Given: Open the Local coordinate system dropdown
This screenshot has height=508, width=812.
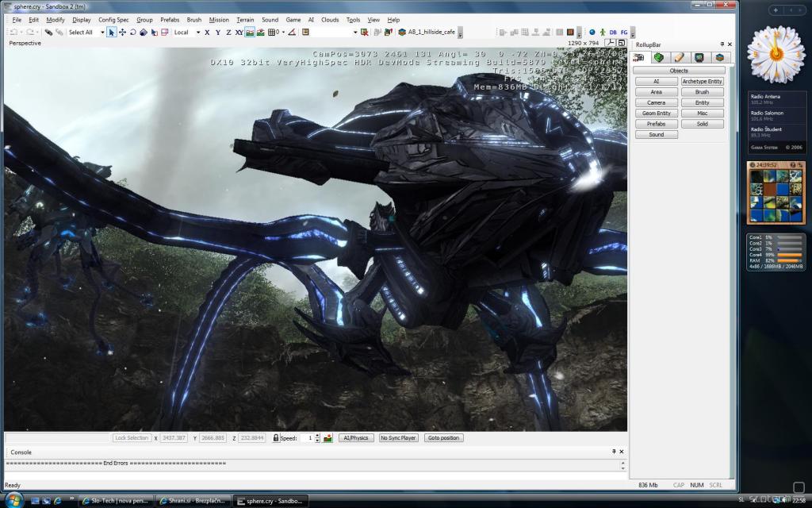Looking at the screenshot, I should [197, 32].
